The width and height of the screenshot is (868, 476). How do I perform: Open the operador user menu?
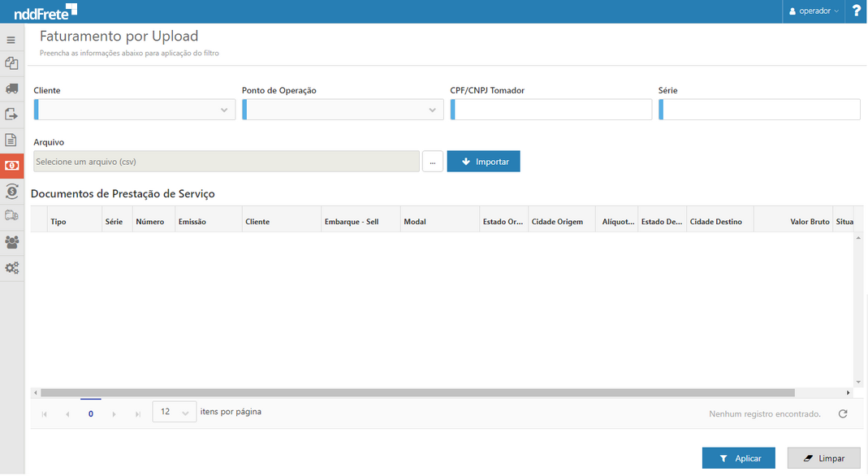[814, 11]
